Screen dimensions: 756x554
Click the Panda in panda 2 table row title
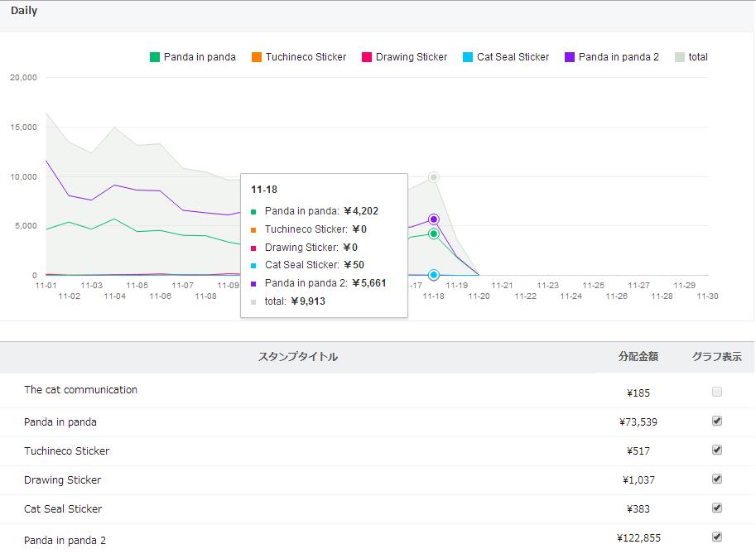pyautogui.click(x=65, y=541)
